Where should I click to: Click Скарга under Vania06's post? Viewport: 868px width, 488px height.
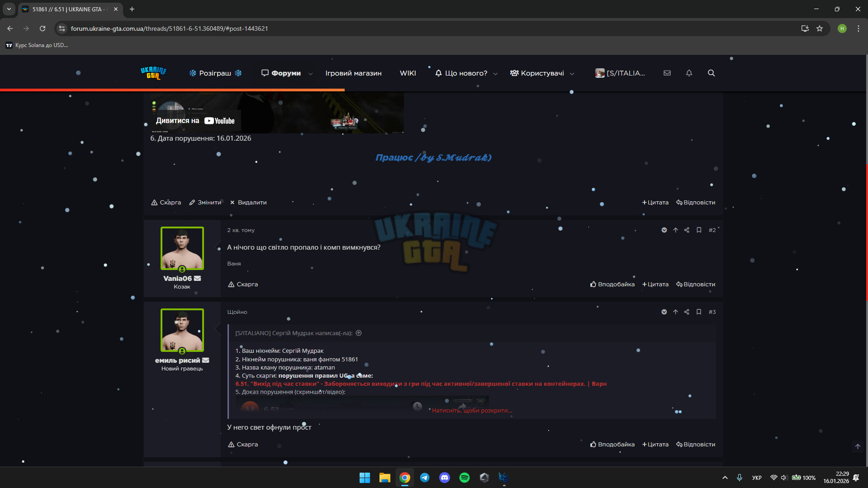[x=243, y=284]
